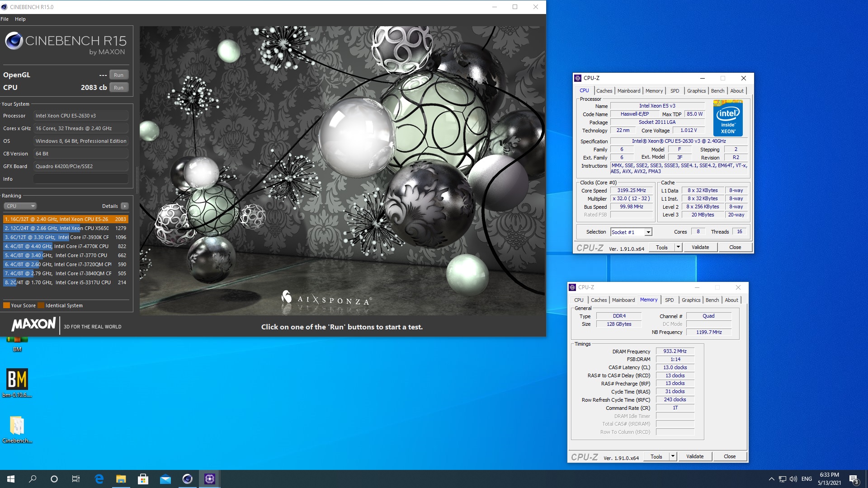This screenshot has width=868, height=488.
Task: Click the CPU-Z icon in upper window title bar
Action: (578, 78)
